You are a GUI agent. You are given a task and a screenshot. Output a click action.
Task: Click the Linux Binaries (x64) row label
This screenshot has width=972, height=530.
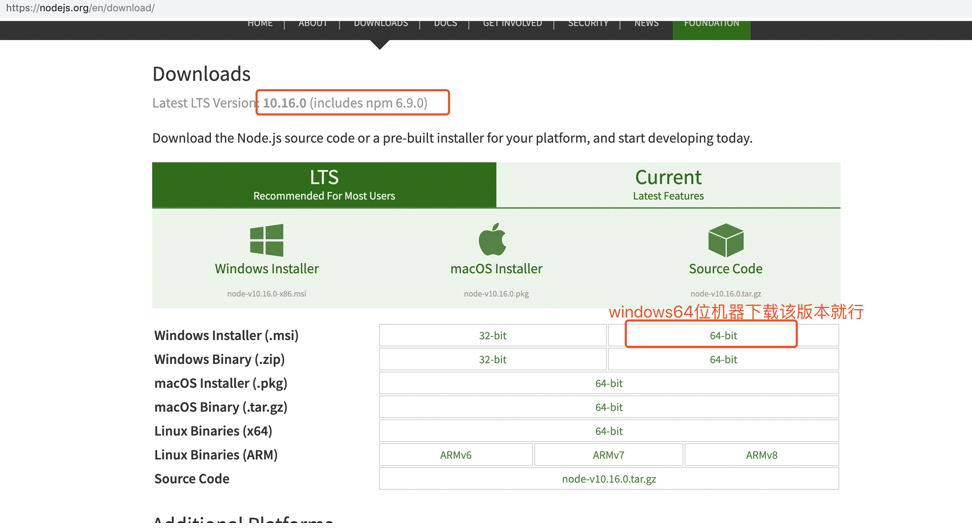click(x=213, y=431)
